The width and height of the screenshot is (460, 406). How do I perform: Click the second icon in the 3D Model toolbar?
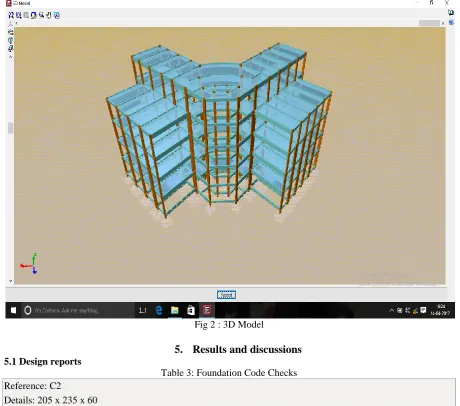tap(19, 15)
